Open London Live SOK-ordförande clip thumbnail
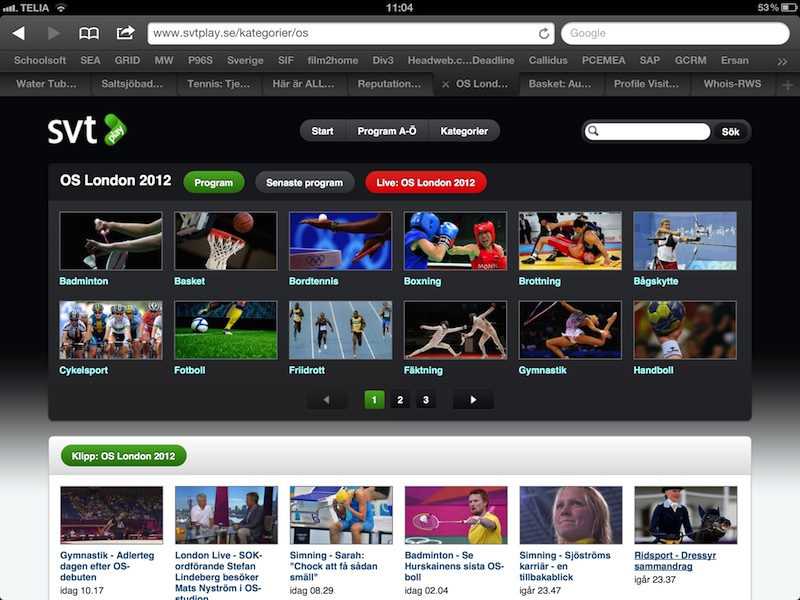Viewport: 800px width, 600px height. pyautogui.click(x=227, y=515)
